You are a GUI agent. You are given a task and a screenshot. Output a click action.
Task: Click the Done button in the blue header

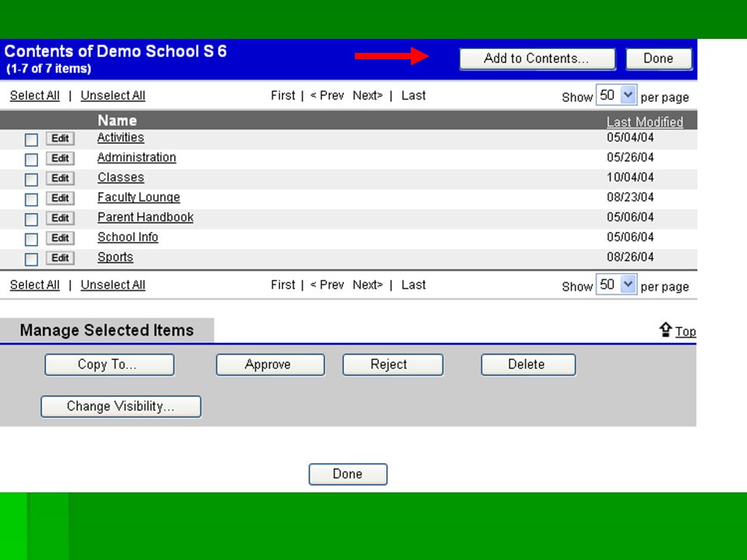[658, 59]
